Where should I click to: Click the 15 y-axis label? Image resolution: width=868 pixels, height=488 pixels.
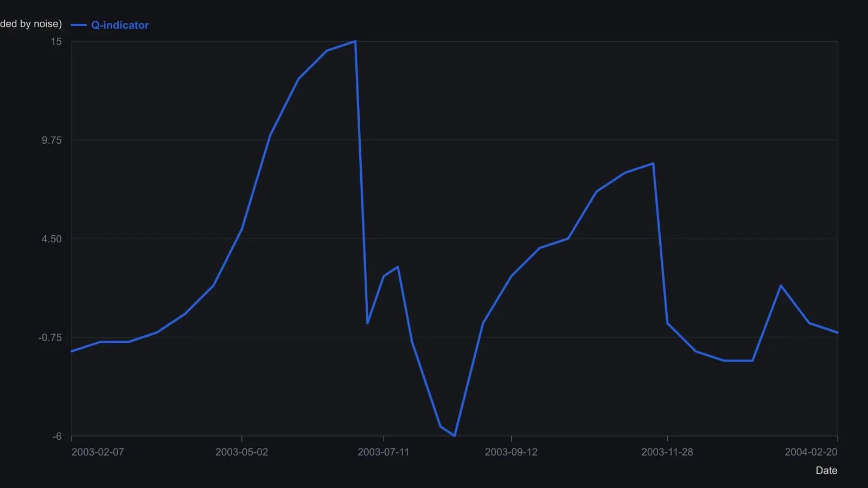[56, 42]
